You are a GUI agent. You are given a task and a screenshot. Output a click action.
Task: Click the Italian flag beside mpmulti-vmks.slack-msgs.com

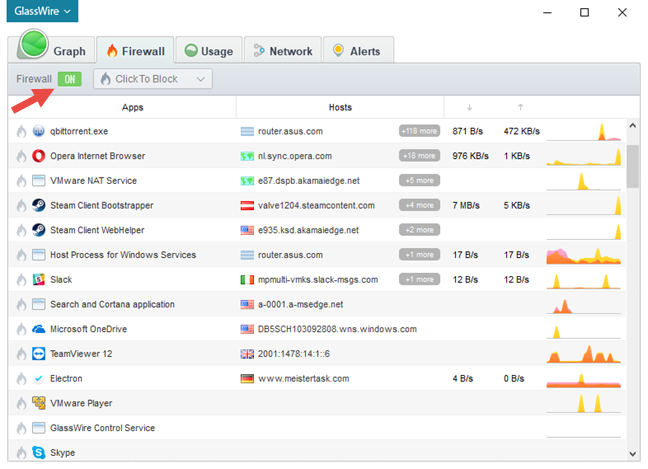(247, 280)
